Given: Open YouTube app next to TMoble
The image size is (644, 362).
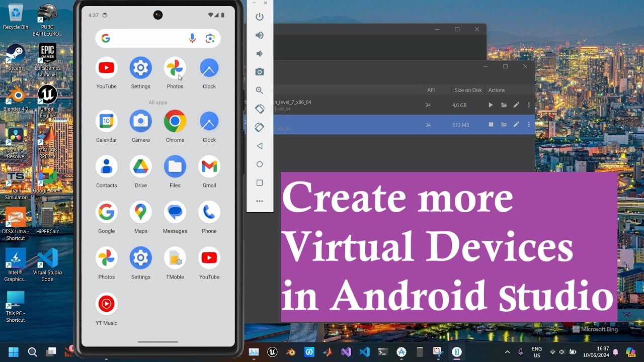Looking at the screenshot, I should (x=209, y=262).
